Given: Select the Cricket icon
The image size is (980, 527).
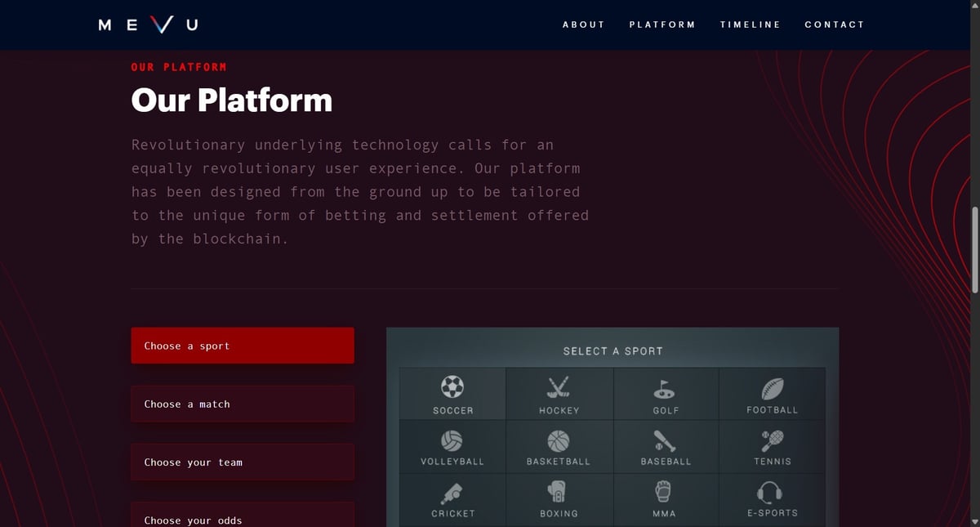Looking at the screenshot, I should pos(452,493).
